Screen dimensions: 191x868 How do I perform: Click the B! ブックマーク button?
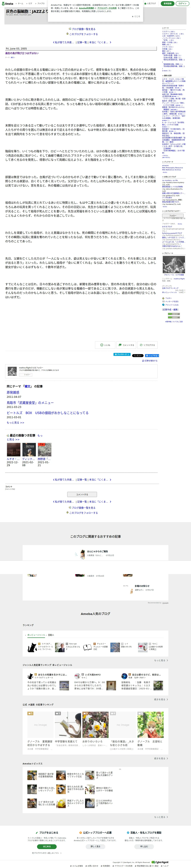121,354
